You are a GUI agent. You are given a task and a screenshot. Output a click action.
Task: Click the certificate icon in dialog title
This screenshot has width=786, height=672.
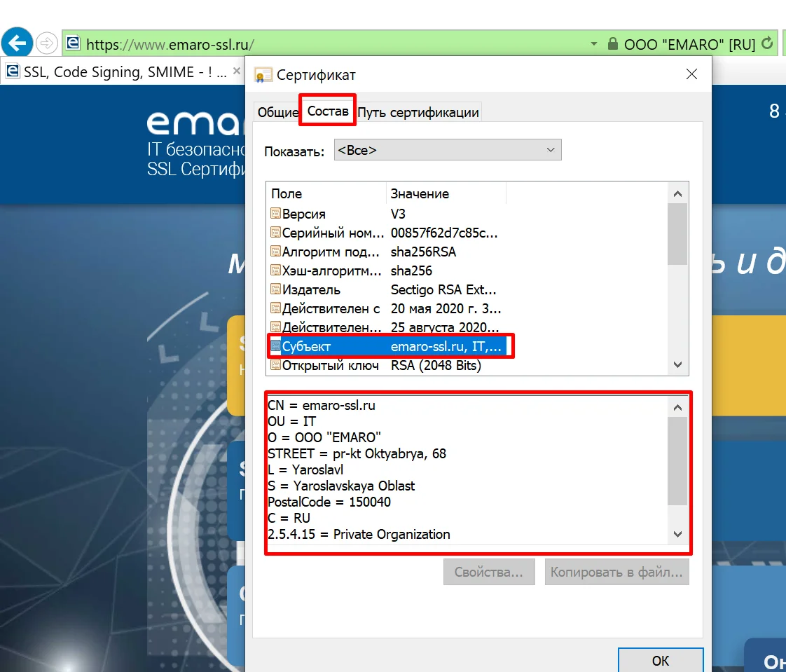(x=263, y=75)
